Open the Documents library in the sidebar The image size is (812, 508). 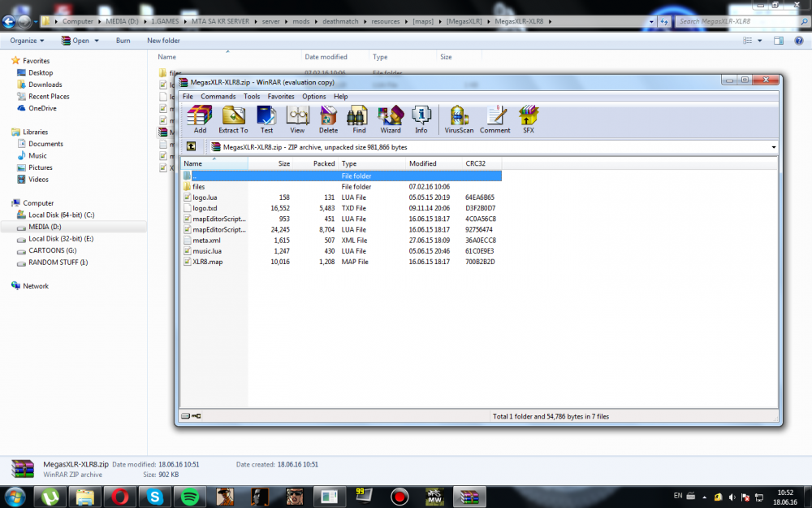[45, 144]
